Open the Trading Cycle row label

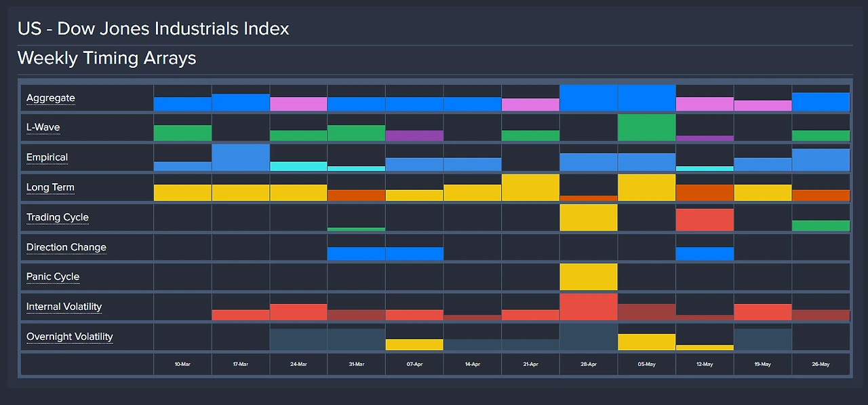pos(58,217)
